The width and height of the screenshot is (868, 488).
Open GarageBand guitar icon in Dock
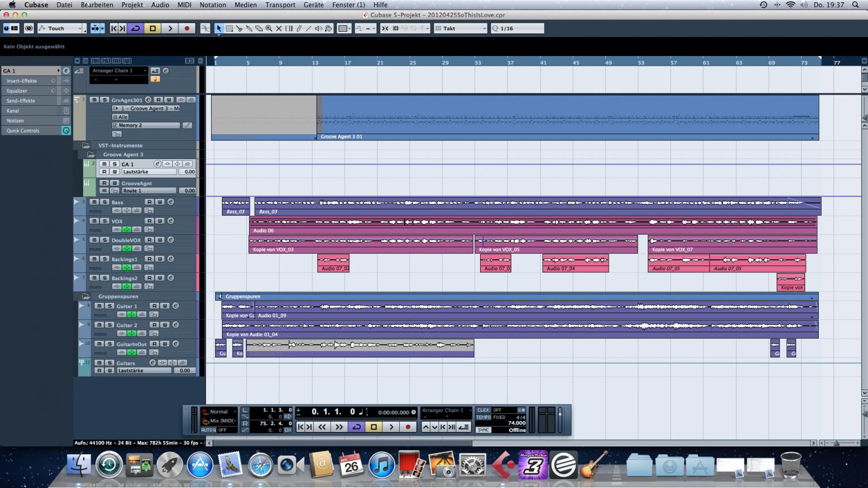[x=595, y=465]
